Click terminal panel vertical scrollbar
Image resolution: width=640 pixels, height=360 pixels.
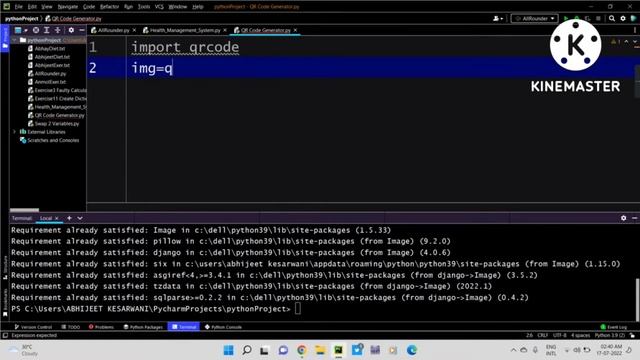[x=637, y=300]
